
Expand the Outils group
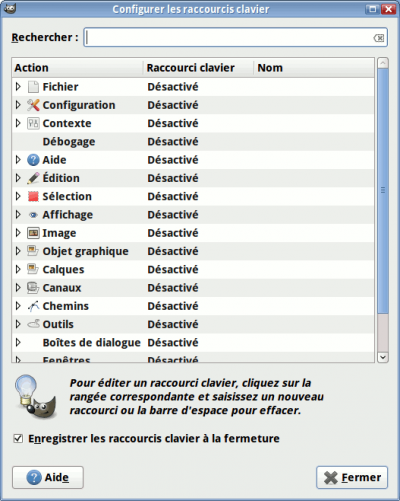coord(18,324)
